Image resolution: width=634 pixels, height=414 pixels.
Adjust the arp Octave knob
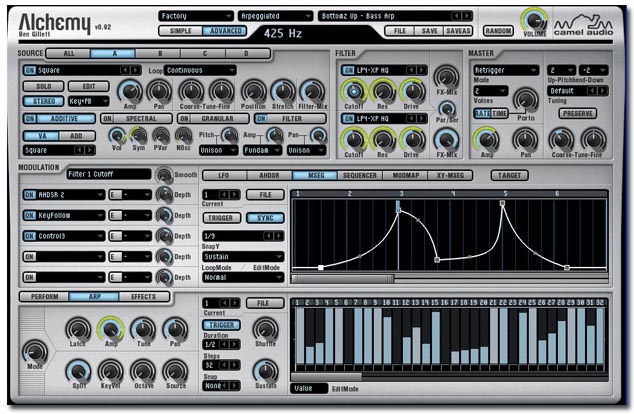[x=143, y=371]
